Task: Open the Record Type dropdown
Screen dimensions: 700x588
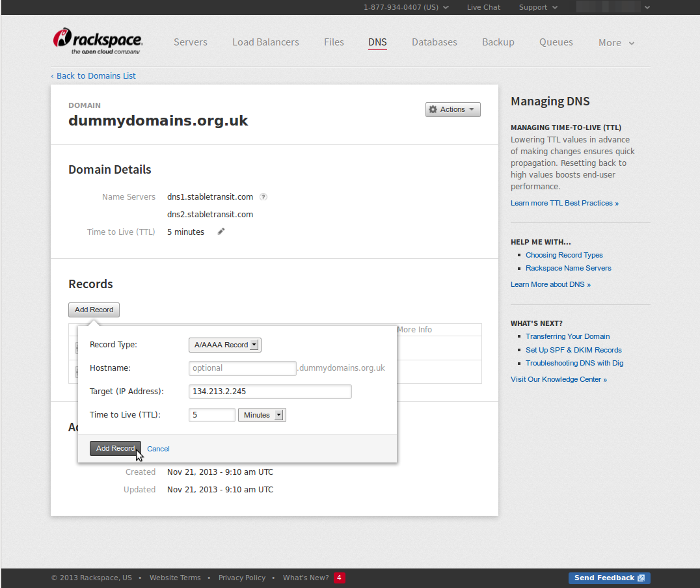Action: 225,345
